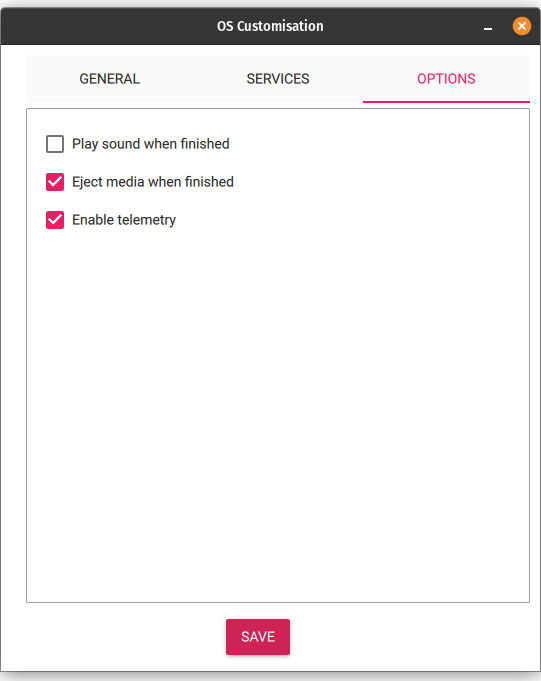
Task: Click the "OS Customisation" title text
Action: pos(270,26)
